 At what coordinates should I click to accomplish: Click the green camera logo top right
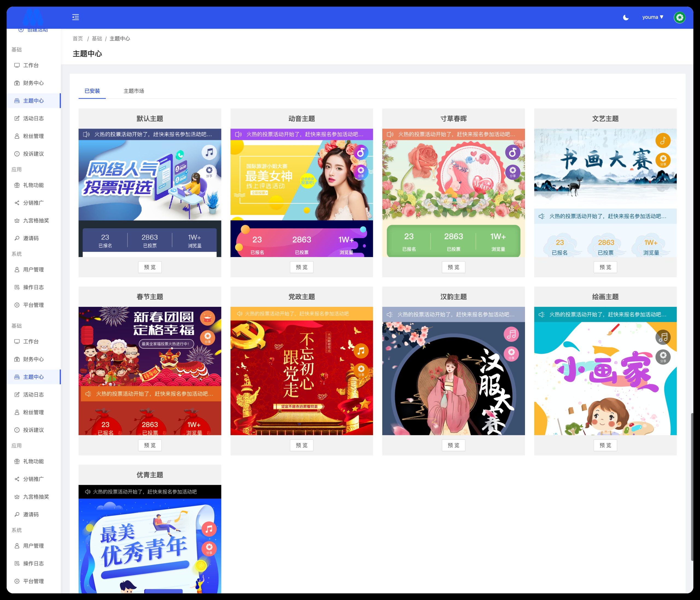pos(680,17)
